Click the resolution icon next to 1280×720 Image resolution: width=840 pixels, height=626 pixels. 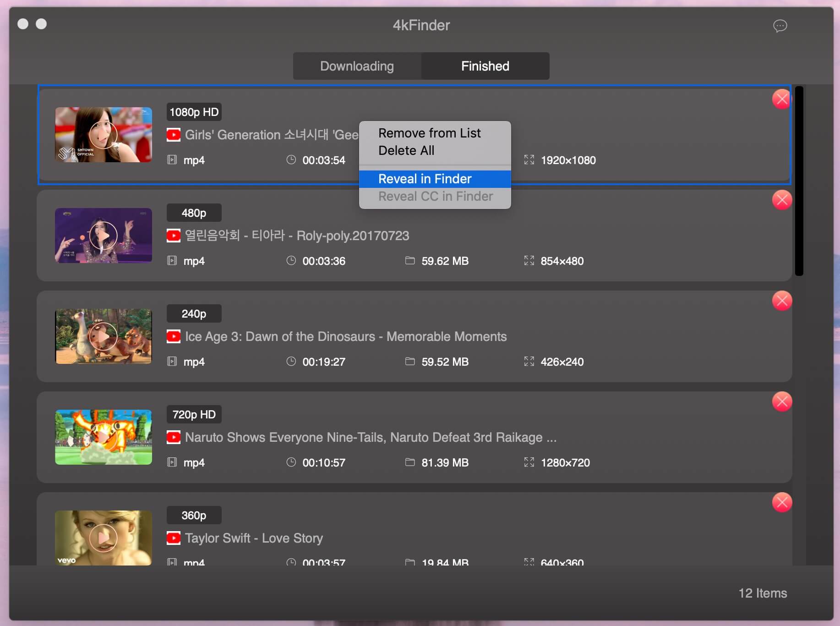[x=529, y=462]
